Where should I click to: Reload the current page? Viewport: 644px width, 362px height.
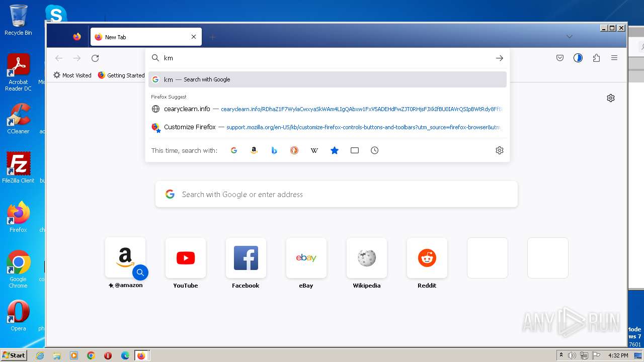tap(95, 58)
